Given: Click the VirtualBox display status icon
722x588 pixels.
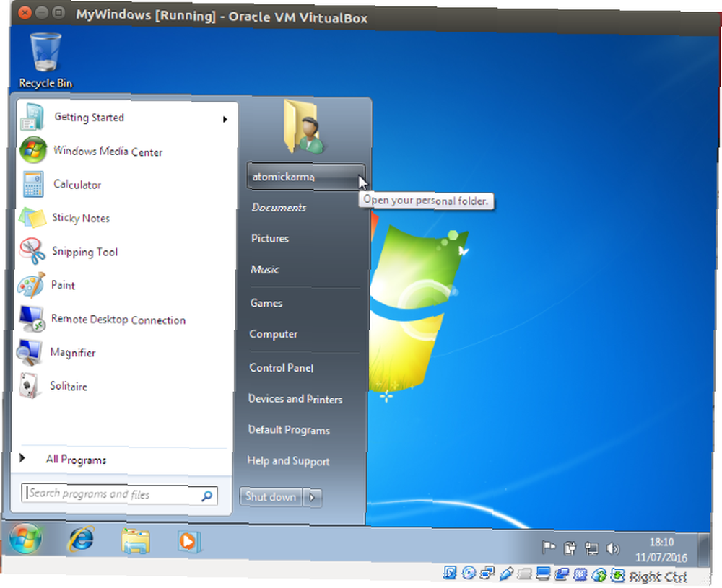Looking at the screenshot, I should 544,574.
